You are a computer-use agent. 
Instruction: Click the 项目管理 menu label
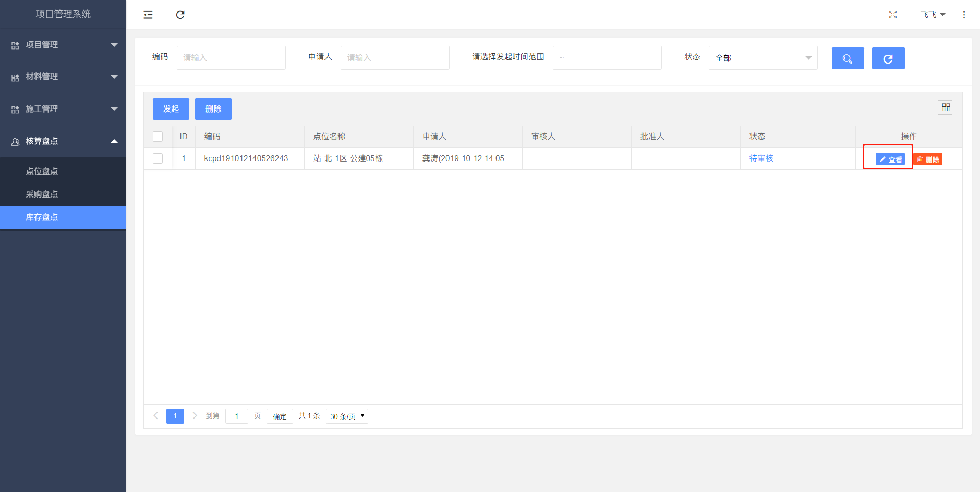point(42,45)
